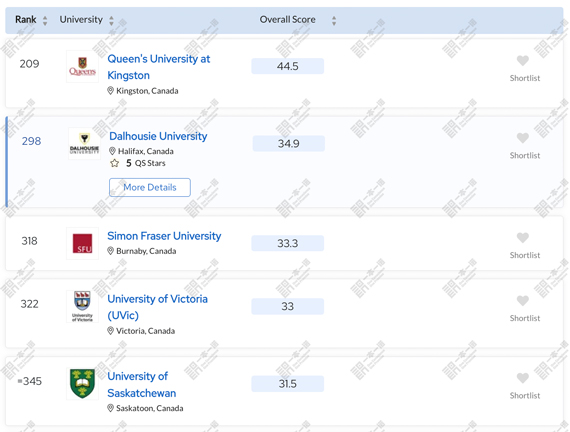Open Simon Fraser University link
570x432 pixels.
(x=164, y=236)
